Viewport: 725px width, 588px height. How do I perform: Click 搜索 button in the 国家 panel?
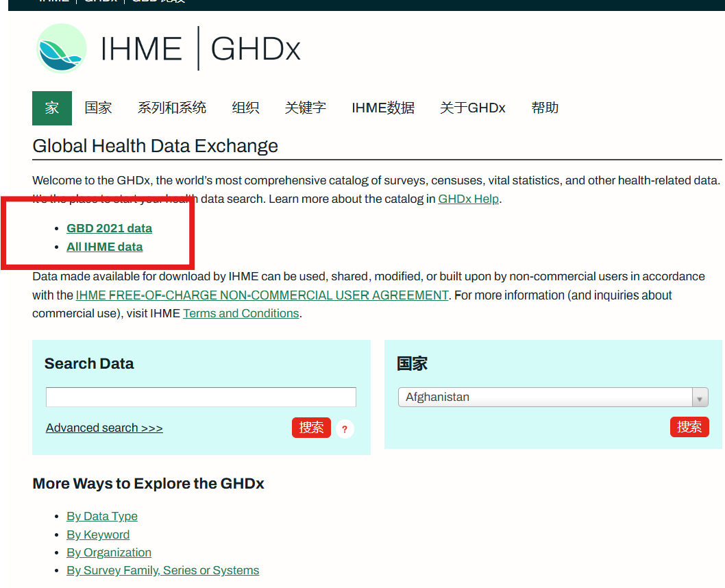[x=689, y=427]
